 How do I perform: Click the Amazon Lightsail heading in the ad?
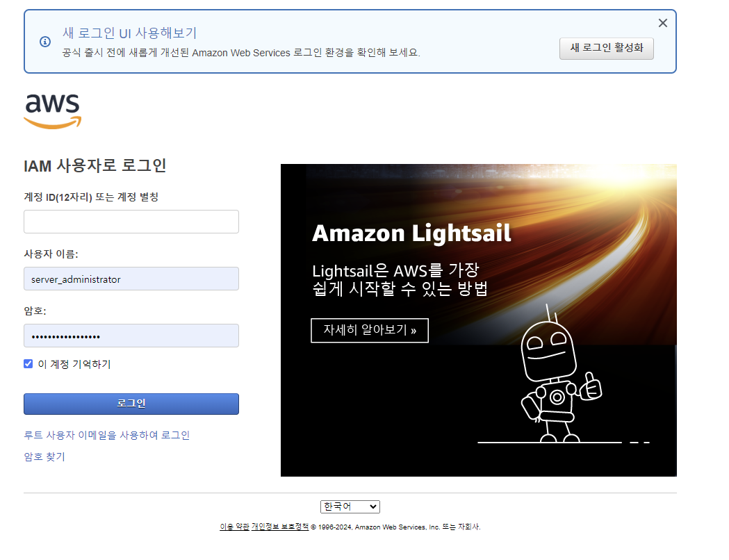click(411, 233)
